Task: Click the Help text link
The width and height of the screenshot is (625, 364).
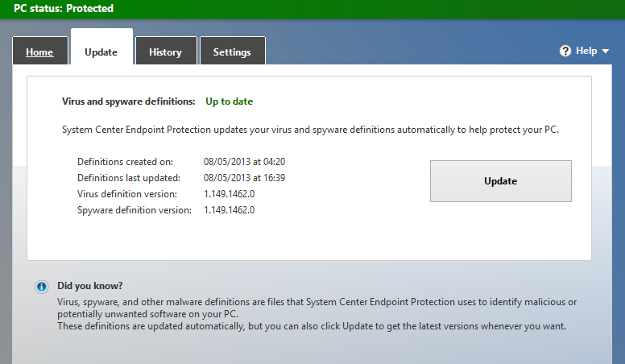Action: tap(586, 51)
